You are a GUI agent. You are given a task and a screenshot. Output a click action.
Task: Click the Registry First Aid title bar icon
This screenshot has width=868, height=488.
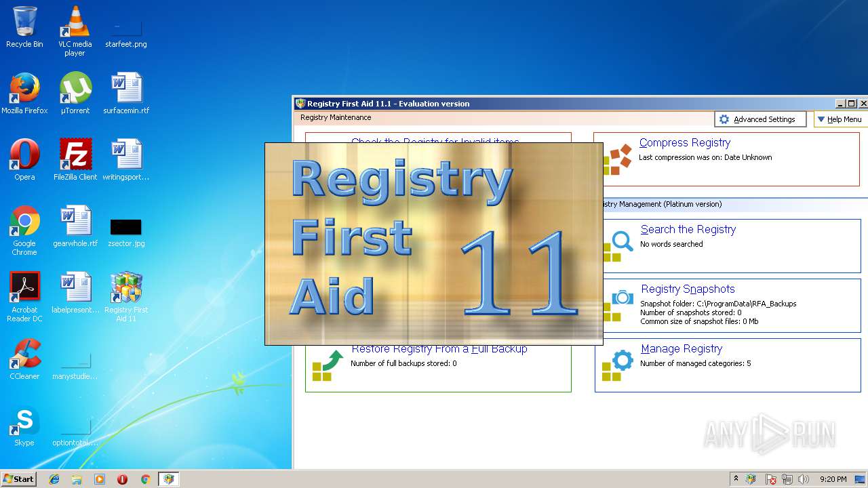pyautogui.click(x=300, y=104)
